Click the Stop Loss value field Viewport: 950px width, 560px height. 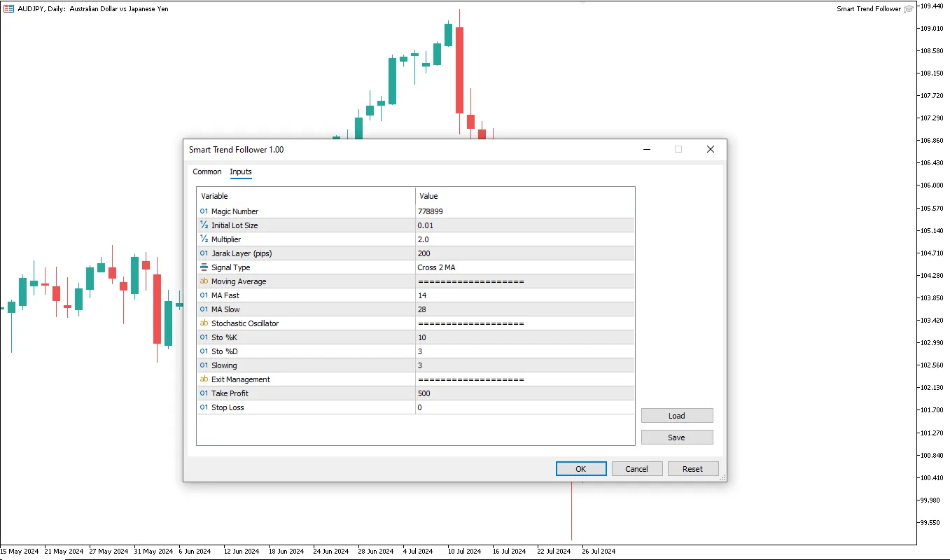click(525, 407)
